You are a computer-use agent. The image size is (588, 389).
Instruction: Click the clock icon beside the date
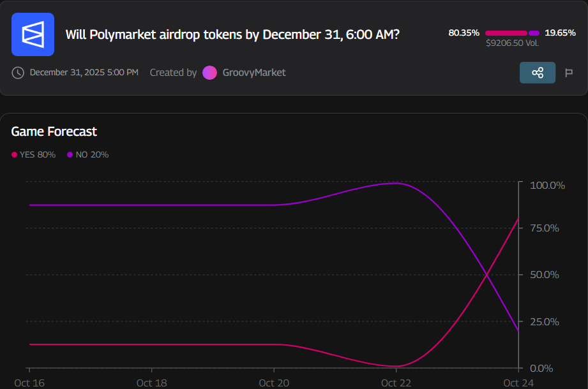point(18,73)
